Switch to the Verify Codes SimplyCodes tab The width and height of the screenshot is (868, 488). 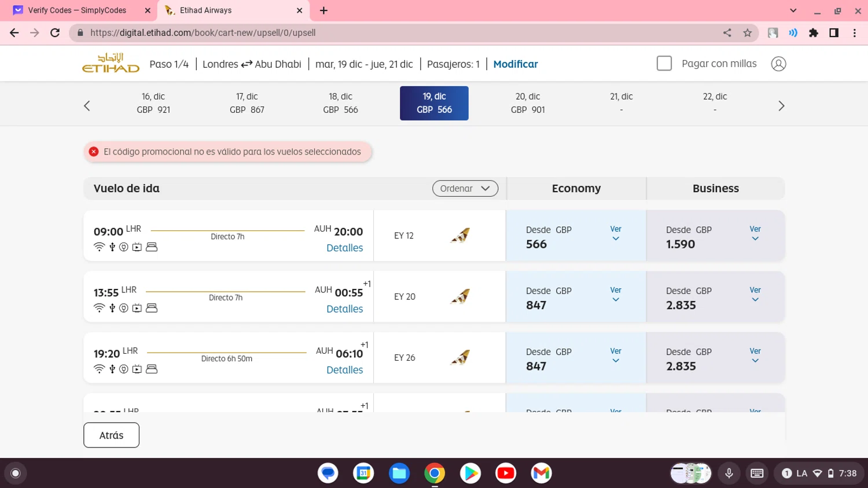point(82,10)
